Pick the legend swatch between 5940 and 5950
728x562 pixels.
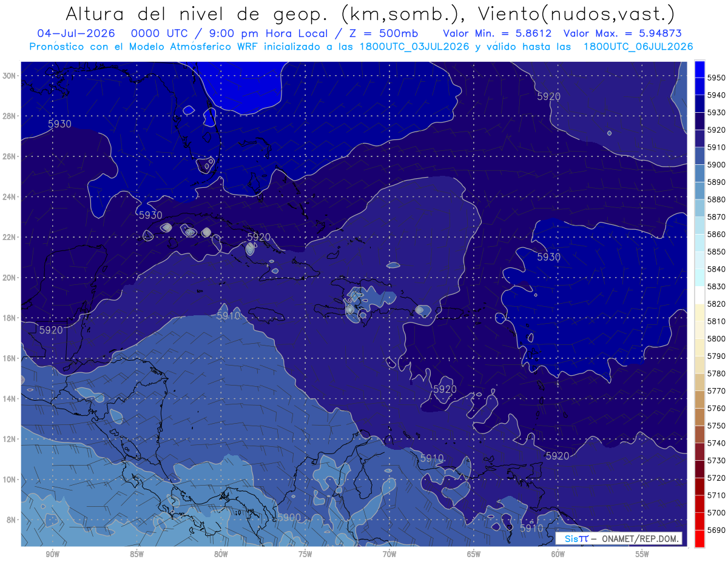coord(699,87)
